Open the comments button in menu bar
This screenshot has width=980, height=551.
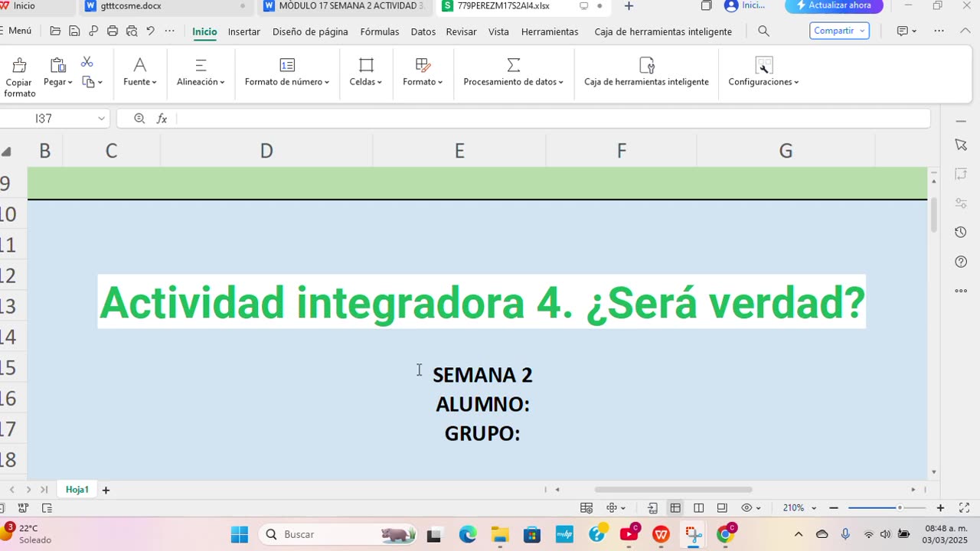point(906,31)
